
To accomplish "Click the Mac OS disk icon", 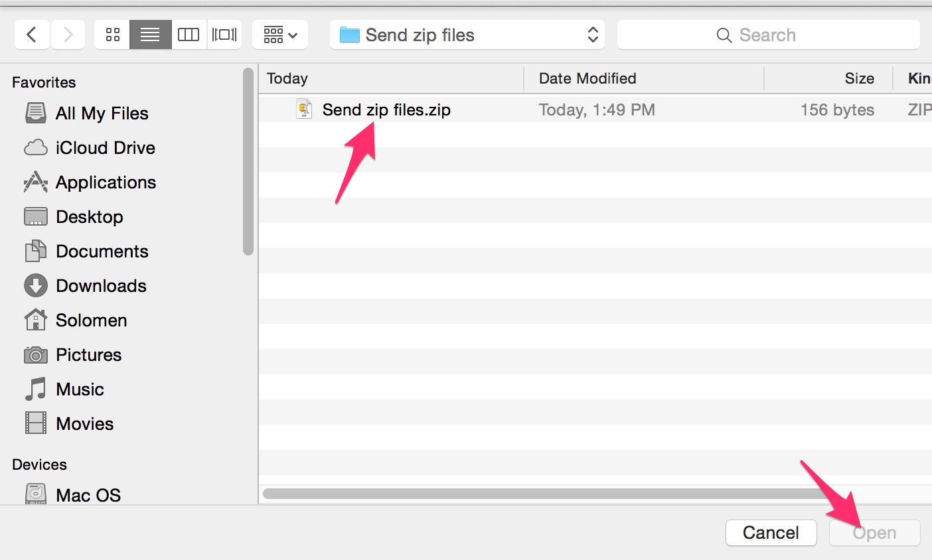I will pos(36,494).
